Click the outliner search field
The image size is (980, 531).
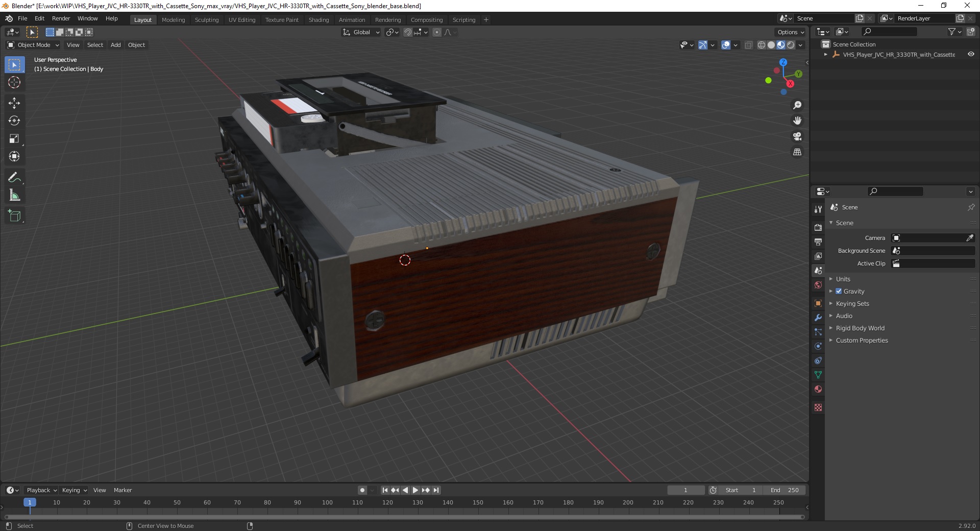tap(889, 32)
